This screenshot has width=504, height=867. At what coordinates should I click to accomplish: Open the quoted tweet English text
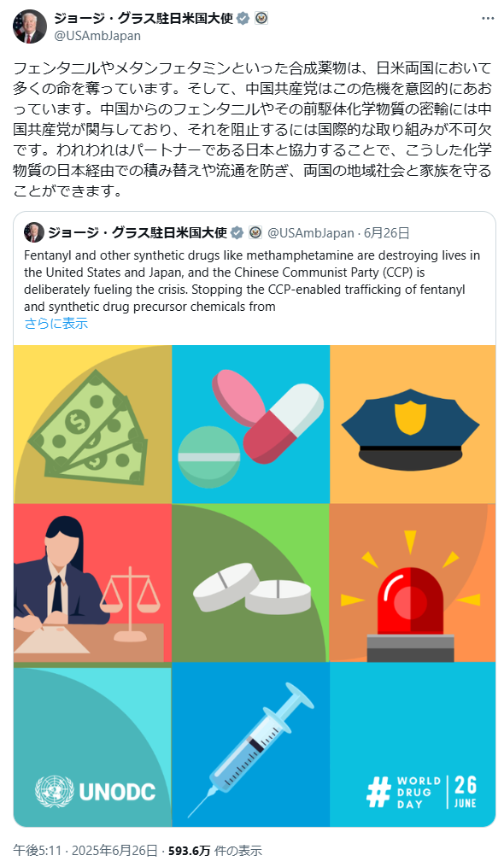point(252,281)
